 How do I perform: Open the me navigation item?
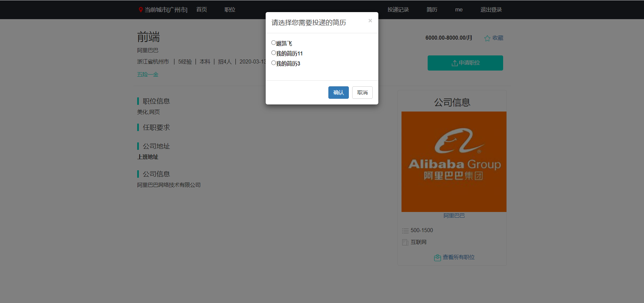tap(459, 10)
